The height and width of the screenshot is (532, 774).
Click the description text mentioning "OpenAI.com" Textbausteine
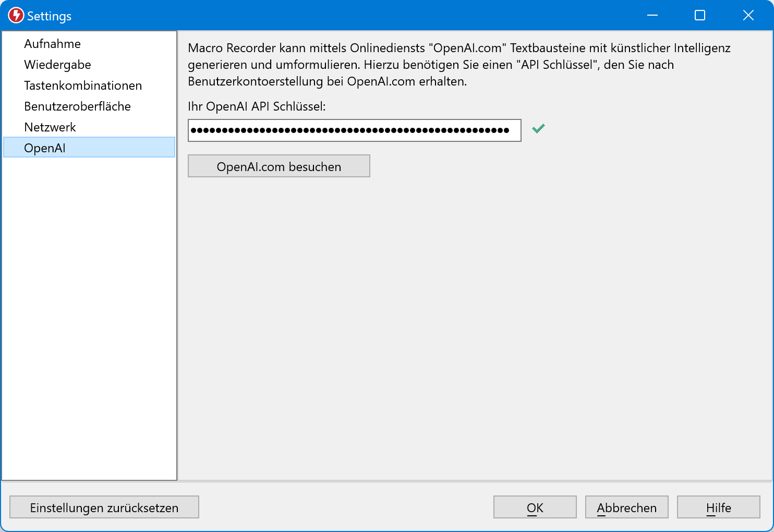459,65
